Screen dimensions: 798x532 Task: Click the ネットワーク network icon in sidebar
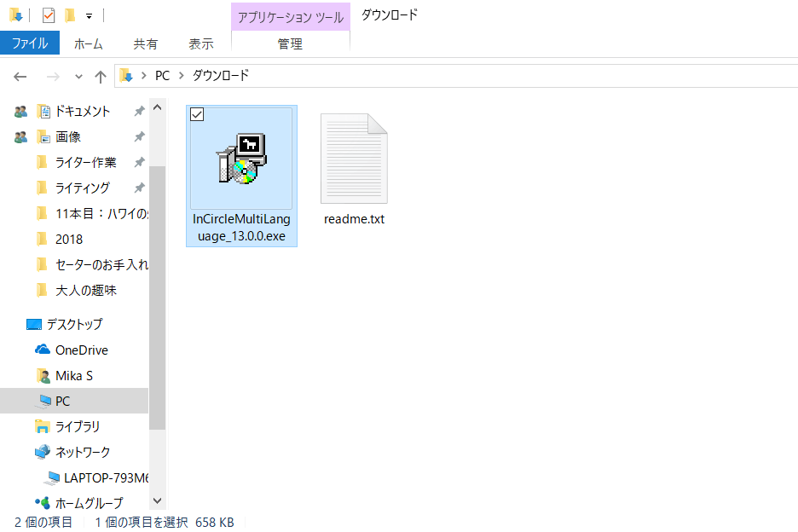[x=43, y=452]
